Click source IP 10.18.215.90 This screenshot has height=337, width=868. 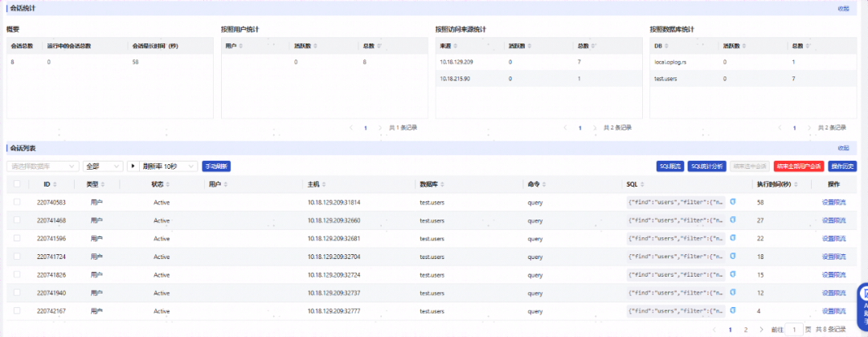point(455,80)
